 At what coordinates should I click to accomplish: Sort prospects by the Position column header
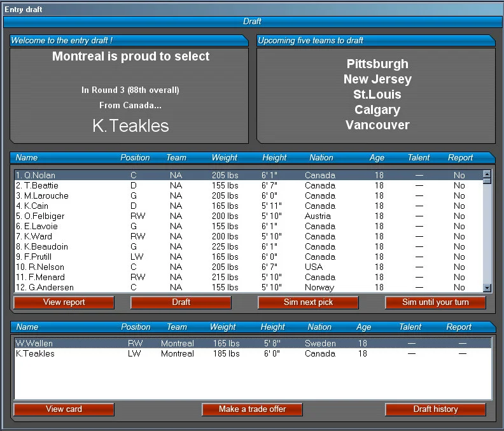(x=135, y=158)
